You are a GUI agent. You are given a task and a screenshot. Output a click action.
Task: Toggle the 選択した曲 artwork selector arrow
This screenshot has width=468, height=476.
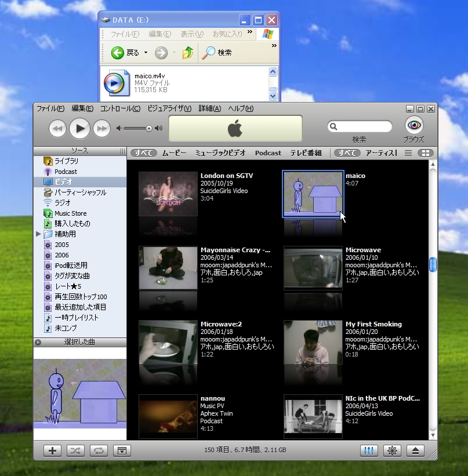pos(38,343)
